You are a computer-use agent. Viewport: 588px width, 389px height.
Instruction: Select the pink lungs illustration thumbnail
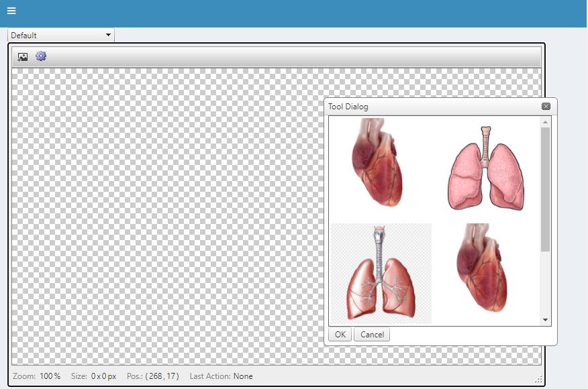click(486, 168)
